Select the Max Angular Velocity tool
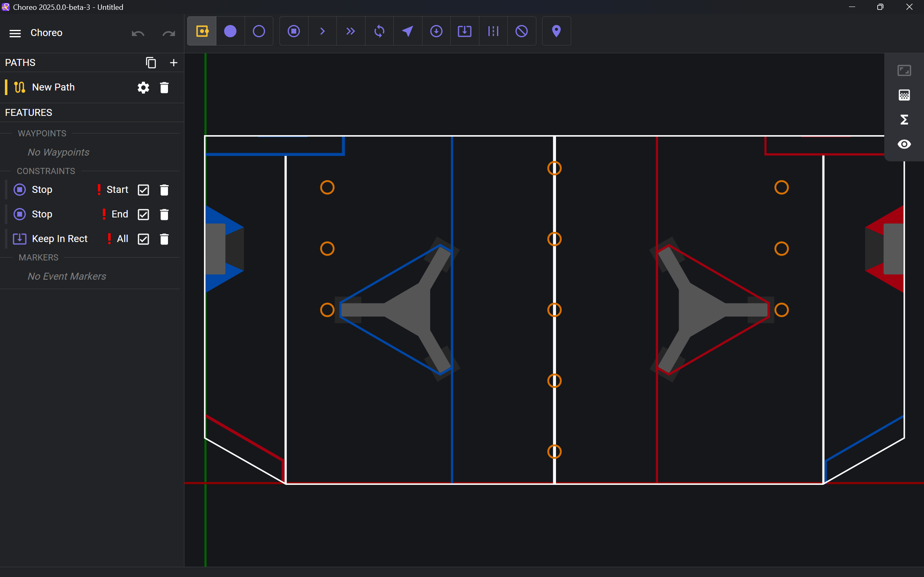The image size is (924, 577). 379,31
